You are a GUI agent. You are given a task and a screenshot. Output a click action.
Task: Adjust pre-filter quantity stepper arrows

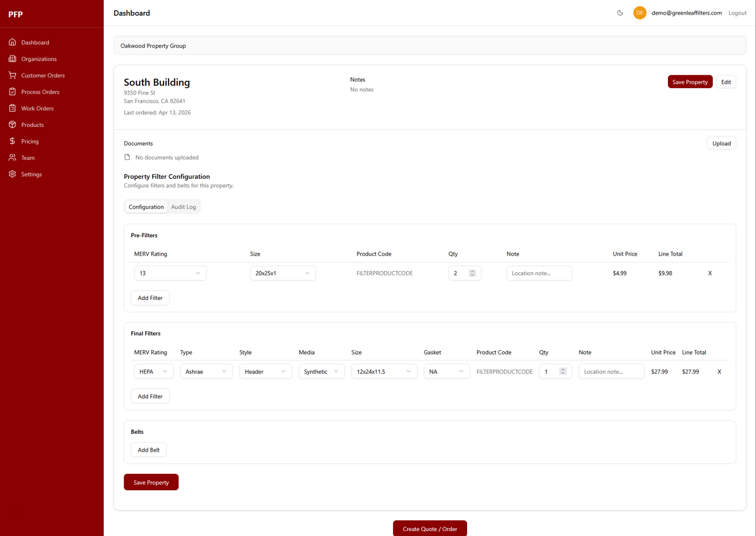click(473, 273)
